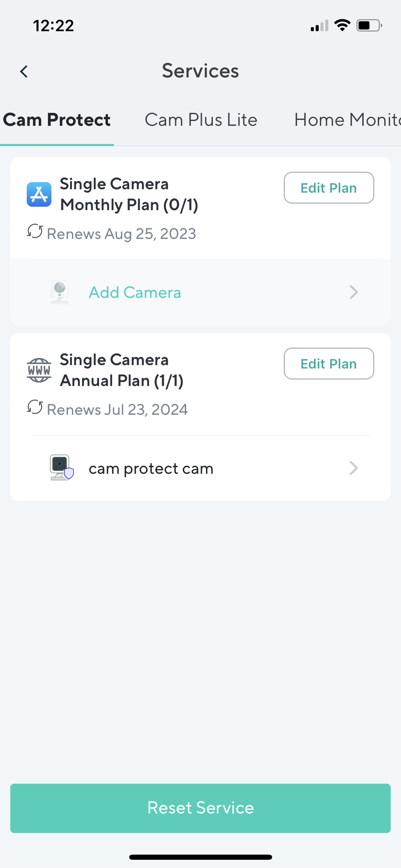
Task: Open the cam protect cam row chevron
Action: (353, 468)
